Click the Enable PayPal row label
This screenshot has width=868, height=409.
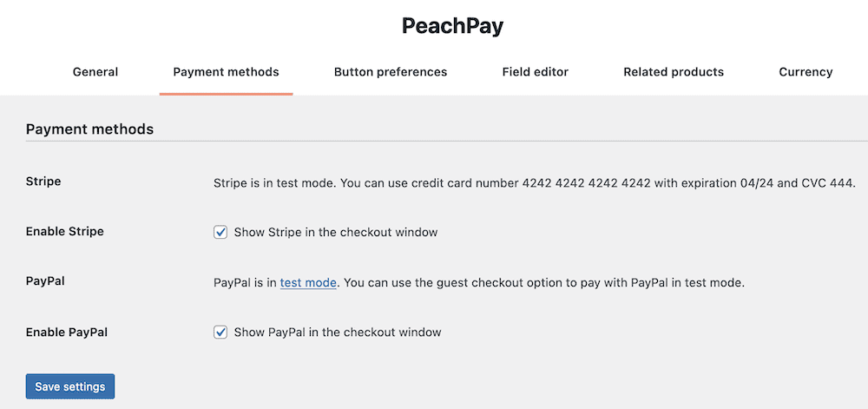[67, 333]
